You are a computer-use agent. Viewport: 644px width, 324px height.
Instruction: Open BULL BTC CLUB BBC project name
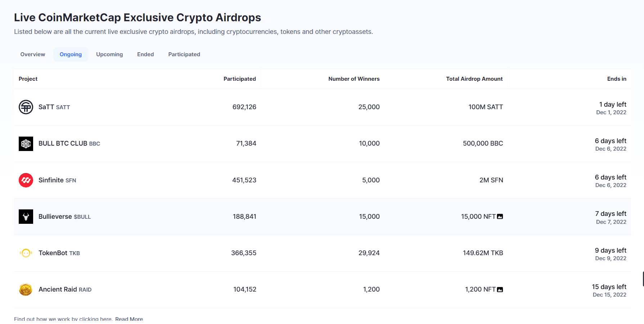[x=69, y=143]
